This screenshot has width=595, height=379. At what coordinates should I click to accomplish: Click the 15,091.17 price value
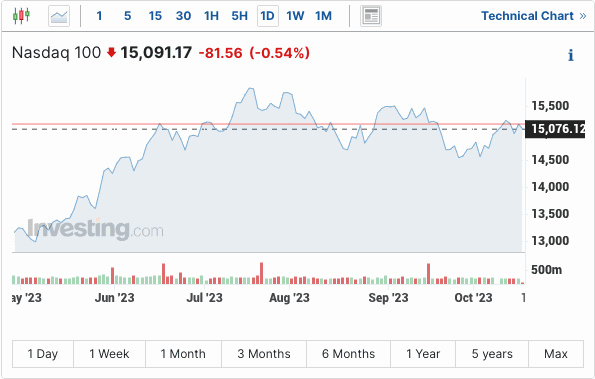coord(156,53)
